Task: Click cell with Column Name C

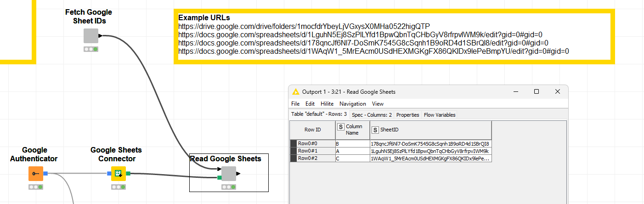Action: (353, 159)
